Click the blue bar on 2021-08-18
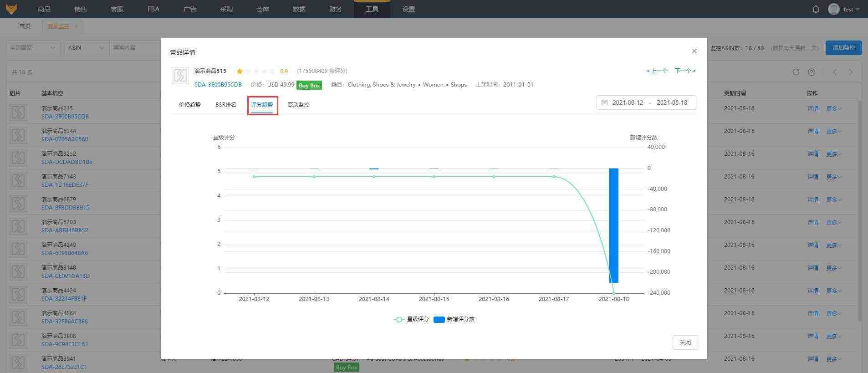Viewport: 868px width, 373px height. 614,225
